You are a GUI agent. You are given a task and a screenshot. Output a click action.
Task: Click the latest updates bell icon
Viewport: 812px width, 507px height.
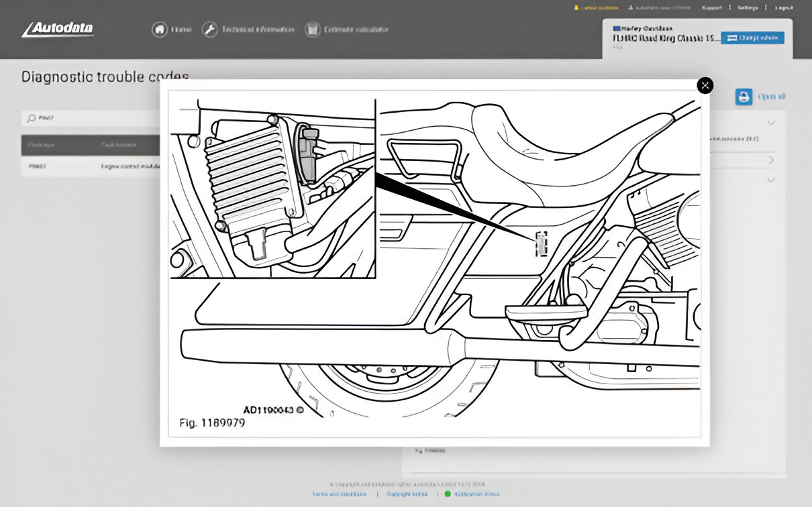[x=575, y=7]
